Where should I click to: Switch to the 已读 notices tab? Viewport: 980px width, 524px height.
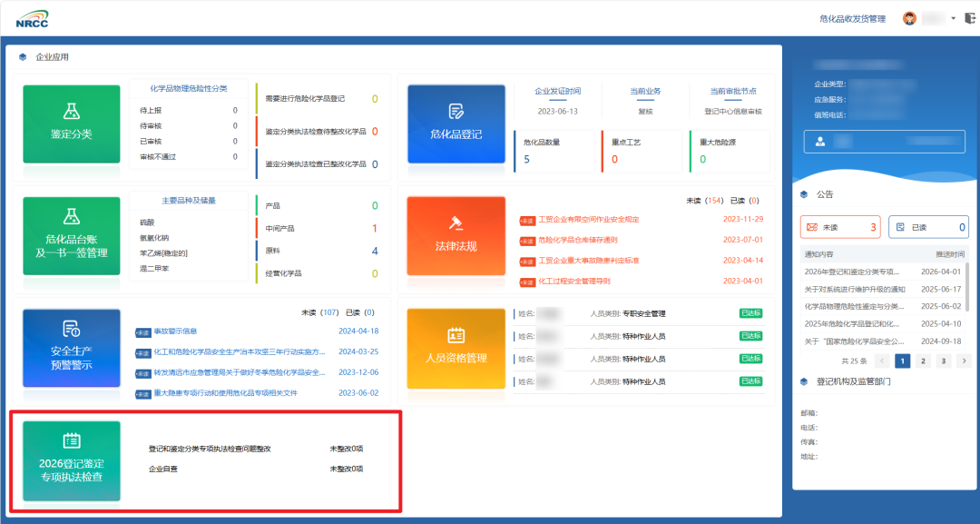click(929, 227)
